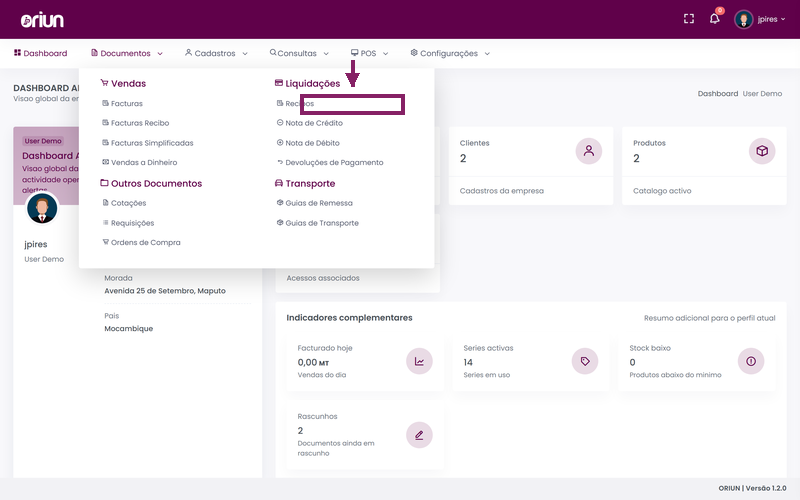Screen dimensions: 800x500
Task: Click the Avenida 25 de Setembro address
Action: pos(165,291)
